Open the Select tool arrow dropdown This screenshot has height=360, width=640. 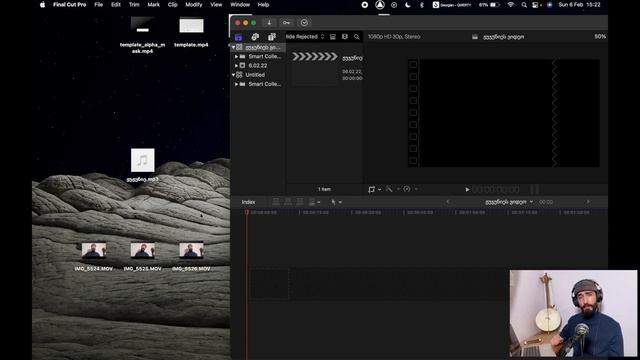[x=336, y=202]
